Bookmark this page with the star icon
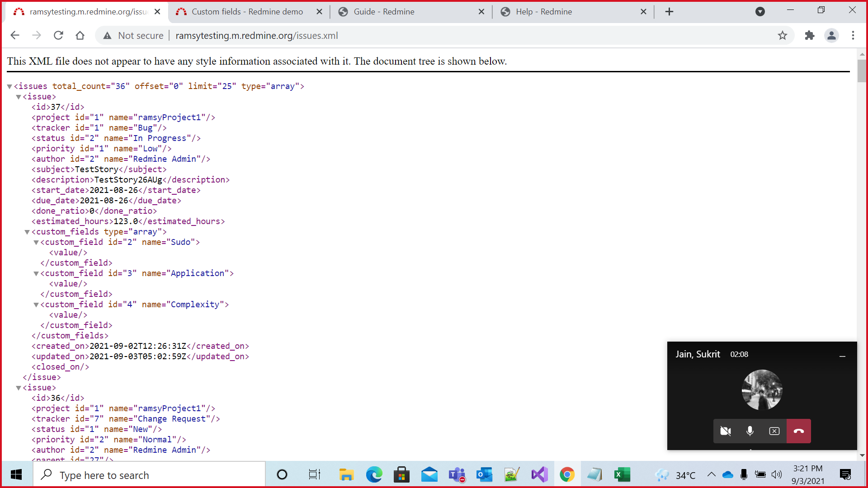Screen dimensions: 868x488 pos(783,35)
